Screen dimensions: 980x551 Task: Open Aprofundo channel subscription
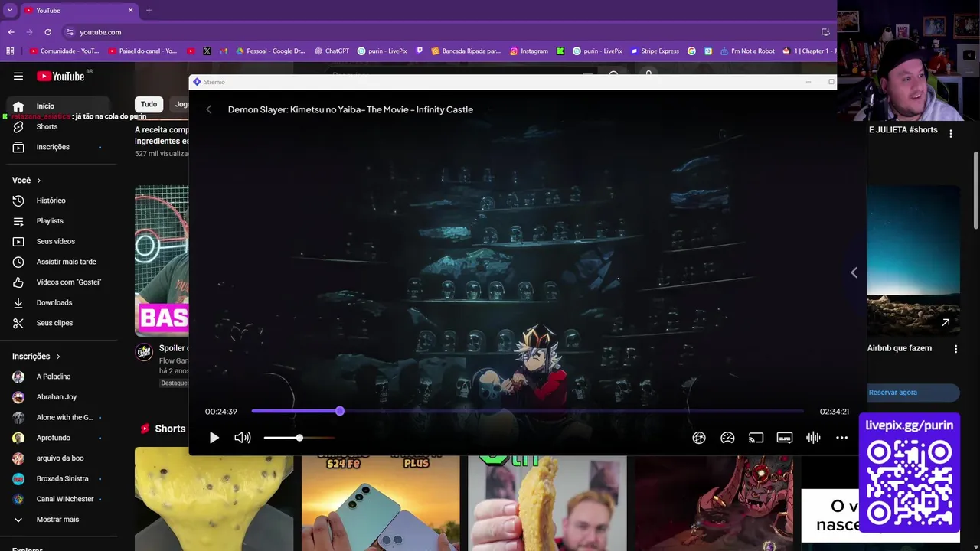point(57,438)
